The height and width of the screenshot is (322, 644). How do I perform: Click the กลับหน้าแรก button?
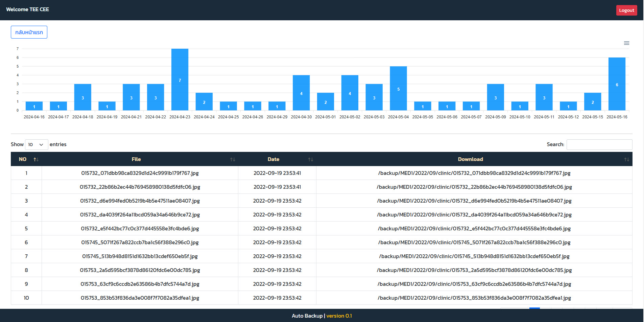(29, 32)
